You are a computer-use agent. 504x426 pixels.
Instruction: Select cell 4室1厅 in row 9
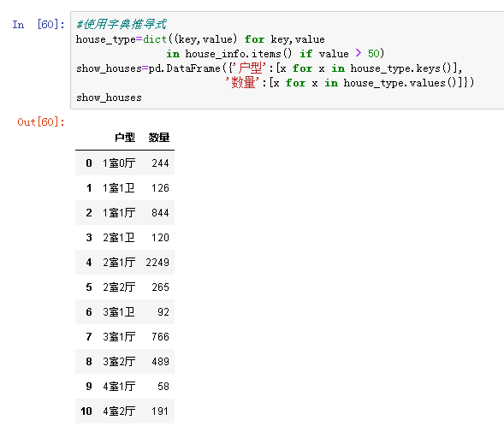(119, 386)
